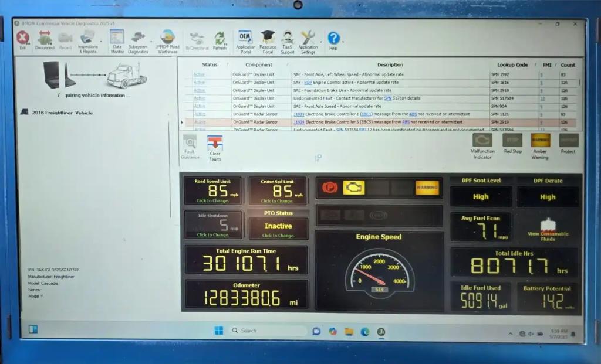
Task: Open the dropdown arrow beside Help
Action: pos(343,42)
